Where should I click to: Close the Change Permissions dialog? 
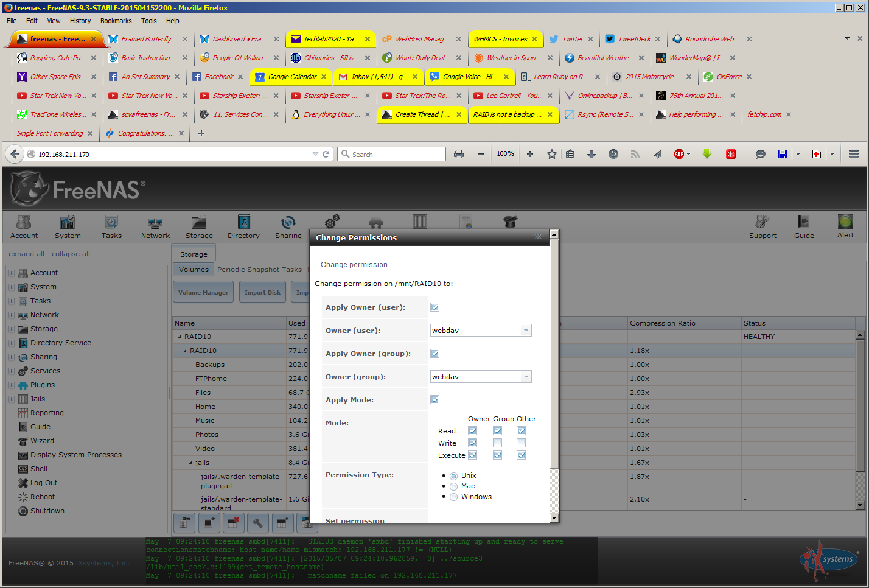tap(538, 237)
